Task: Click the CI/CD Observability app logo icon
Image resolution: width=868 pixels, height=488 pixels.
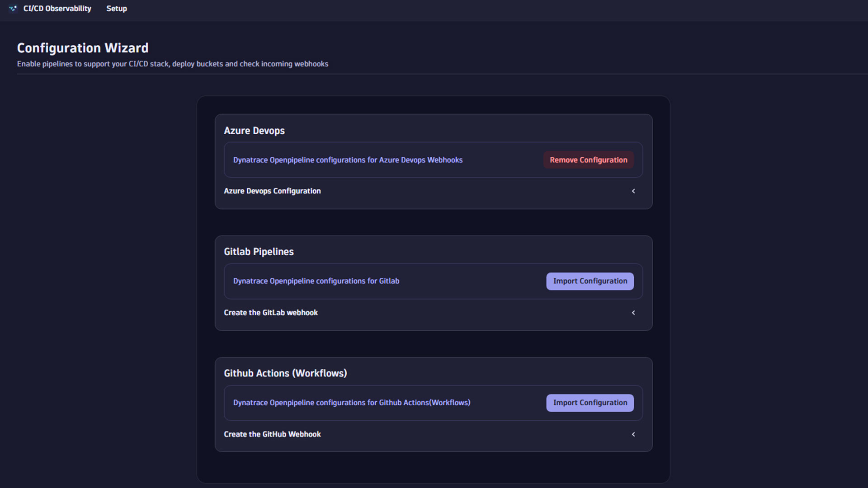Action: [13, 8]
